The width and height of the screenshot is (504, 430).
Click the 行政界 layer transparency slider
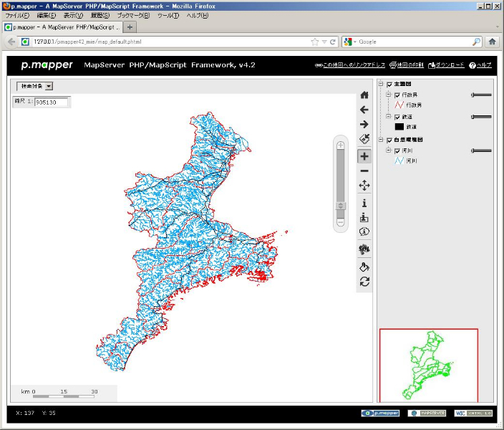[481, 95]
